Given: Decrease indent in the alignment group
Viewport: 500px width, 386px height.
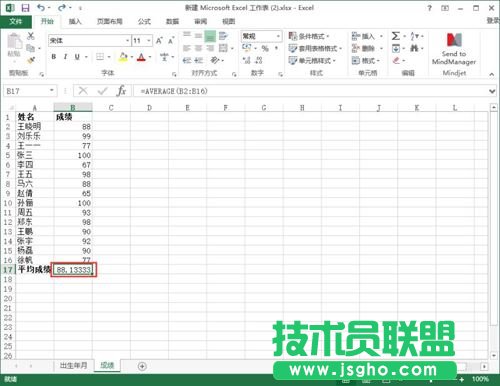Looking at the screenshot, I should [x=187, y=60].
